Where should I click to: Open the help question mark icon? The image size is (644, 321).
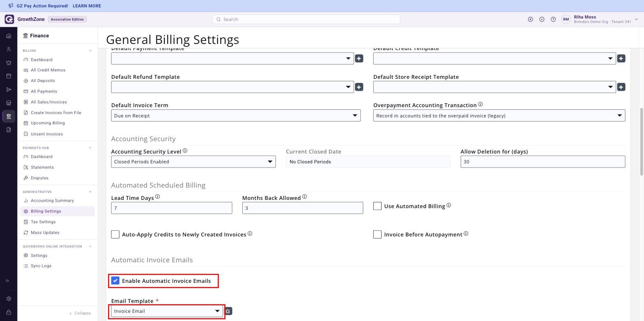pos(553,19)
